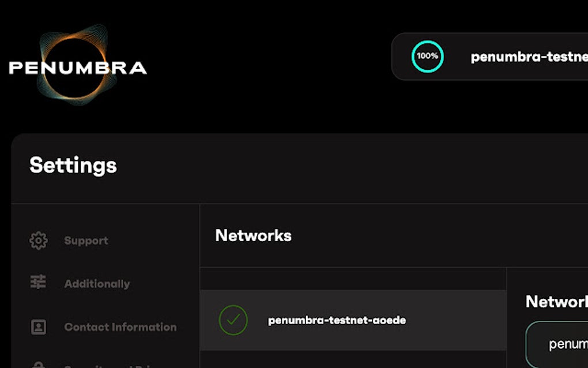Image resolution: width=588 pixels, height=368 pixels.
Task: Click the Additionally sliders icon
Action: point(38,283)
